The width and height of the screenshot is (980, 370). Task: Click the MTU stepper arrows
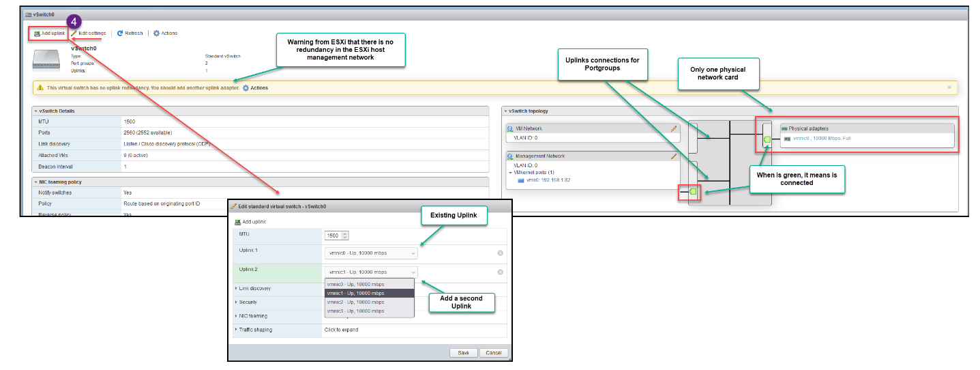click(344, 236)
